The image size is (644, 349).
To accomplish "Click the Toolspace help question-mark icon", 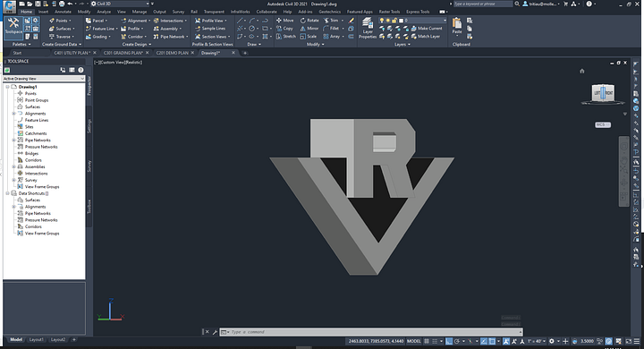I will click(x=80, y=70).
